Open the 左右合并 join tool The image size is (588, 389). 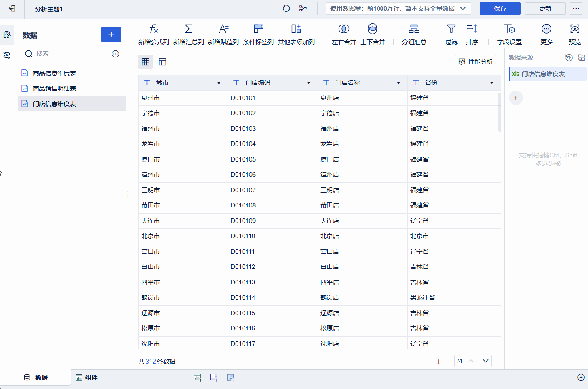[343, 29]
